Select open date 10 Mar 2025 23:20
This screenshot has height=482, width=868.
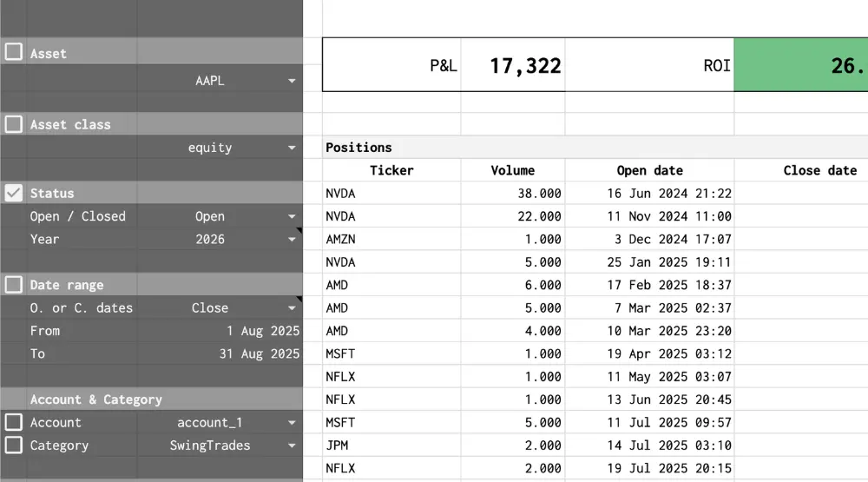click(649, 331)
